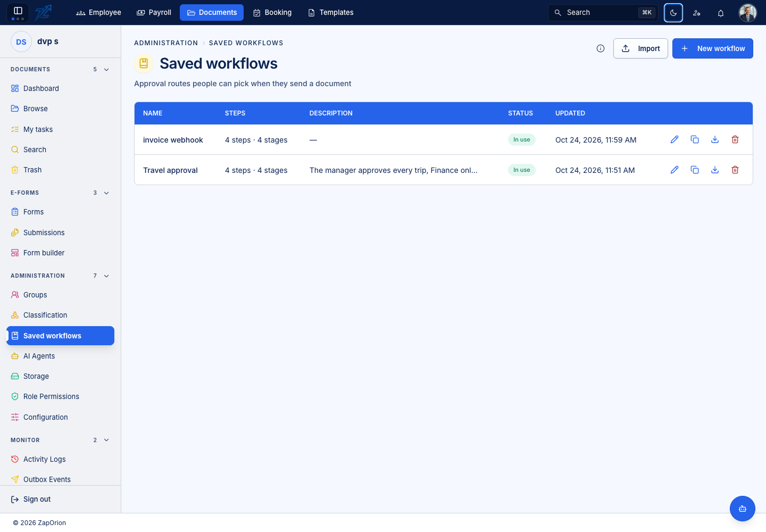Image resolution: width=766 pixels, height=532 pixels.
Task: Select Saved workflows in sidebar
Action: 60,336
